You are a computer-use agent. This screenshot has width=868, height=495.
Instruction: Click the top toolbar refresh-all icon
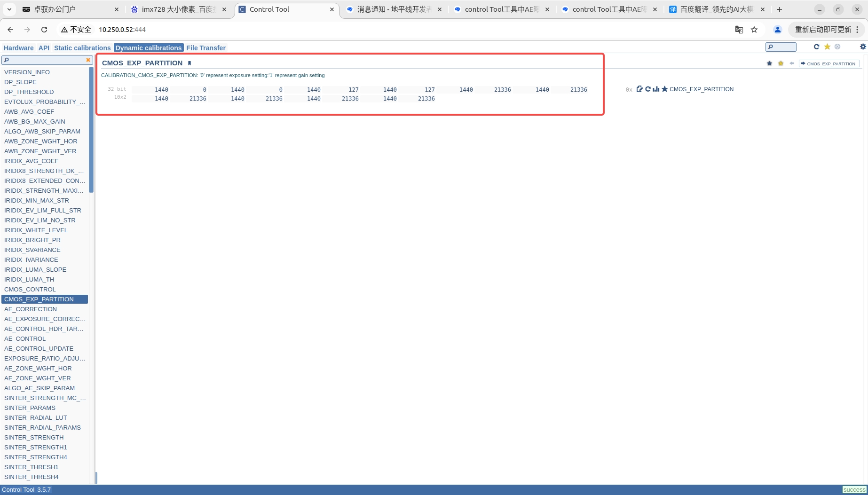point(816,47)
